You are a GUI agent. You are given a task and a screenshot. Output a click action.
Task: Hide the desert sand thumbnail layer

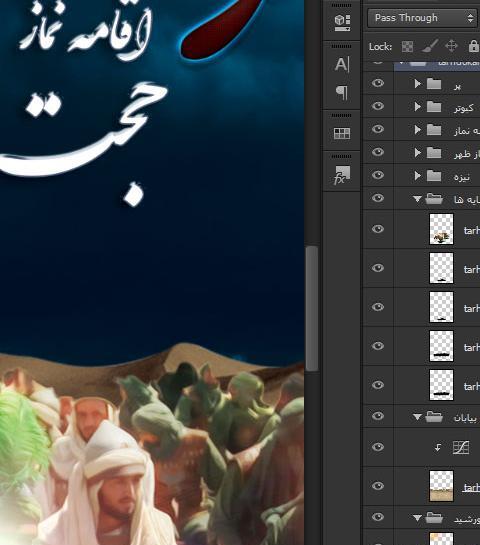378,486
